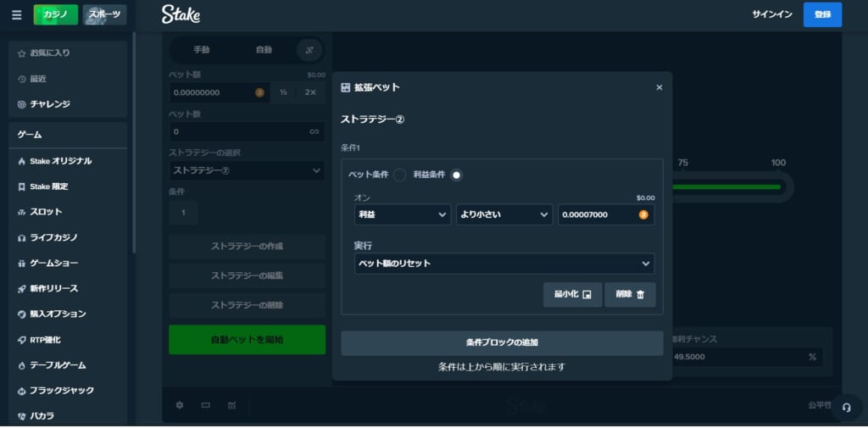
Task: Click the 登録 button
Action: pyautogui.click(x=822, y=14)
